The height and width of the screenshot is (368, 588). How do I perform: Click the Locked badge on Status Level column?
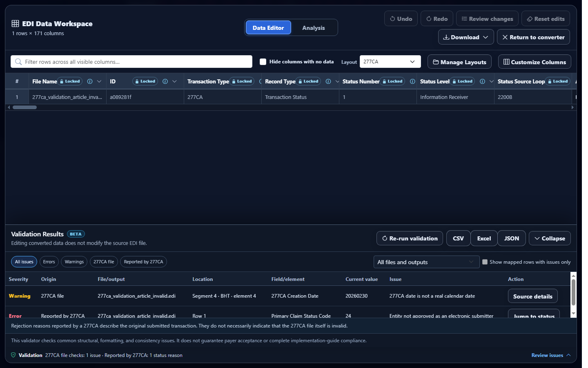click(462, 81)
